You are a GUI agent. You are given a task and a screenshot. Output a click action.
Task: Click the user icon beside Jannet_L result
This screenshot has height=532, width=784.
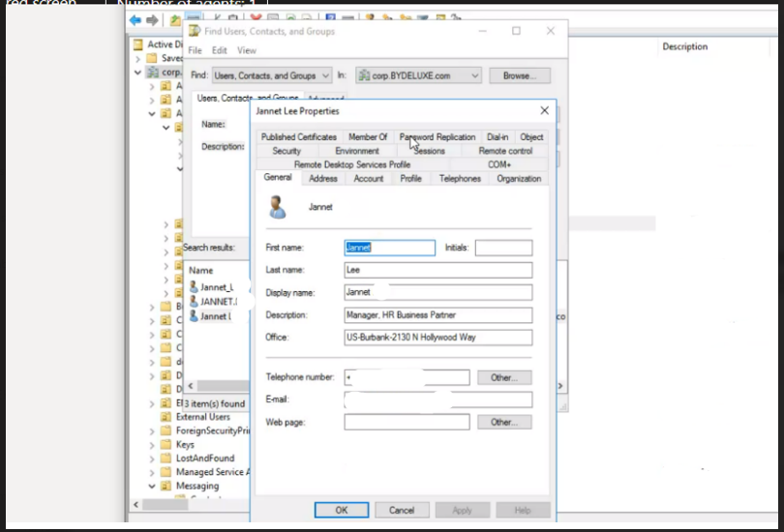(194, 286)
